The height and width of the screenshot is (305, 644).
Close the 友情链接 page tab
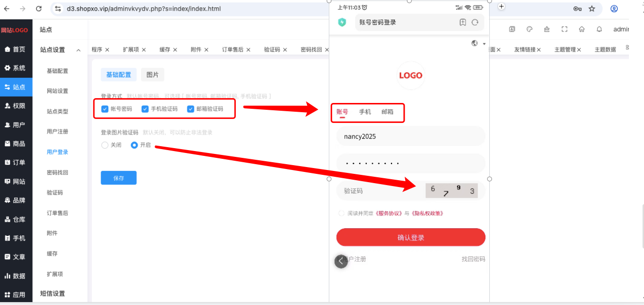539,50
